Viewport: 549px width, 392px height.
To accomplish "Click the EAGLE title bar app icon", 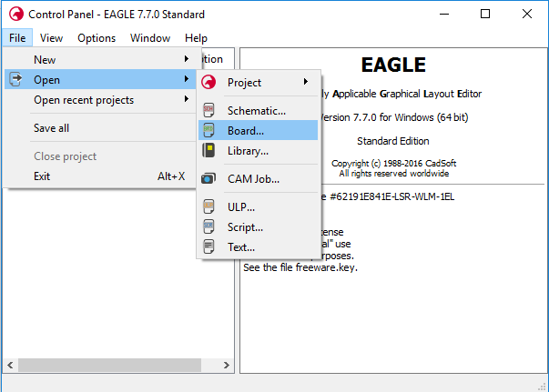I will coord(14,14).
